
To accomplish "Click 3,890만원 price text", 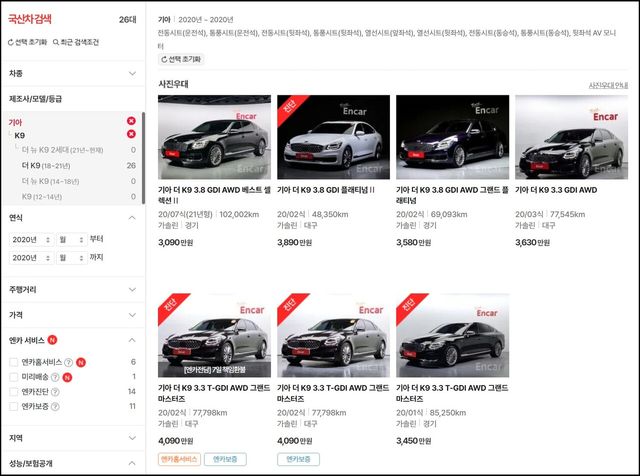I will pos(295,242).
